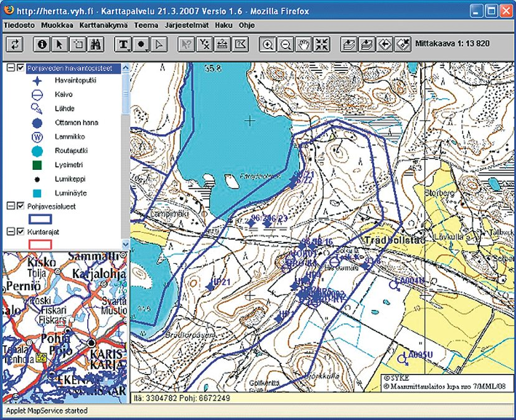The image size is (516, 420).
Task: Click the flag-in-box toolbar icon
Action: 240,44
